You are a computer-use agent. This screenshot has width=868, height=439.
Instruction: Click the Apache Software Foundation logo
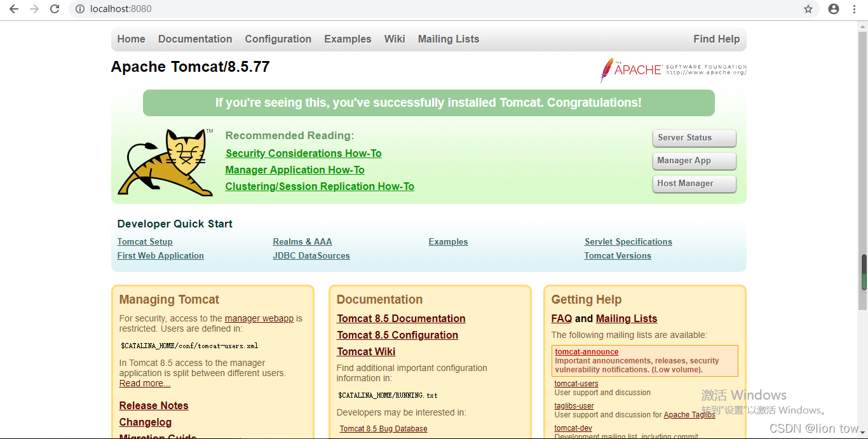pos(673,70)
